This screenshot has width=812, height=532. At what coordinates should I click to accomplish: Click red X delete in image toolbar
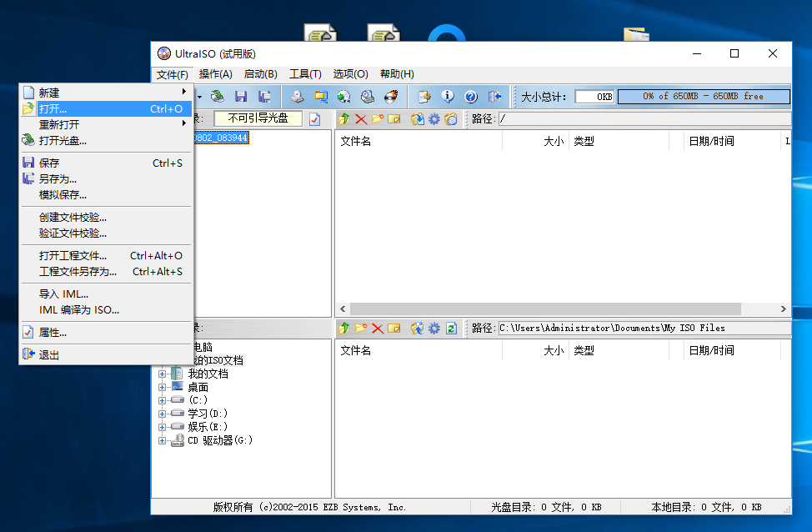[361, 119]
